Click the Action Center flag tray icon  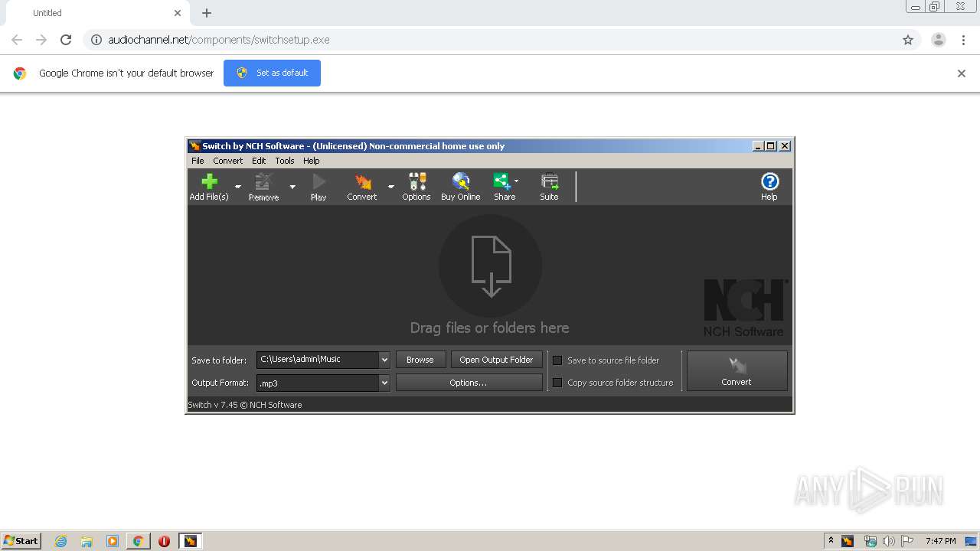[907, 541]
